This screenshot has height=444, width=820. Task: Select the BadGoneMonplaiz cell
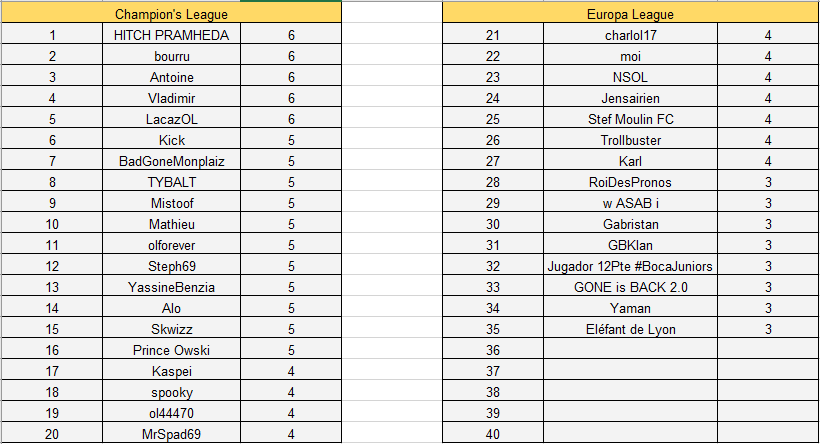[171, 161]
